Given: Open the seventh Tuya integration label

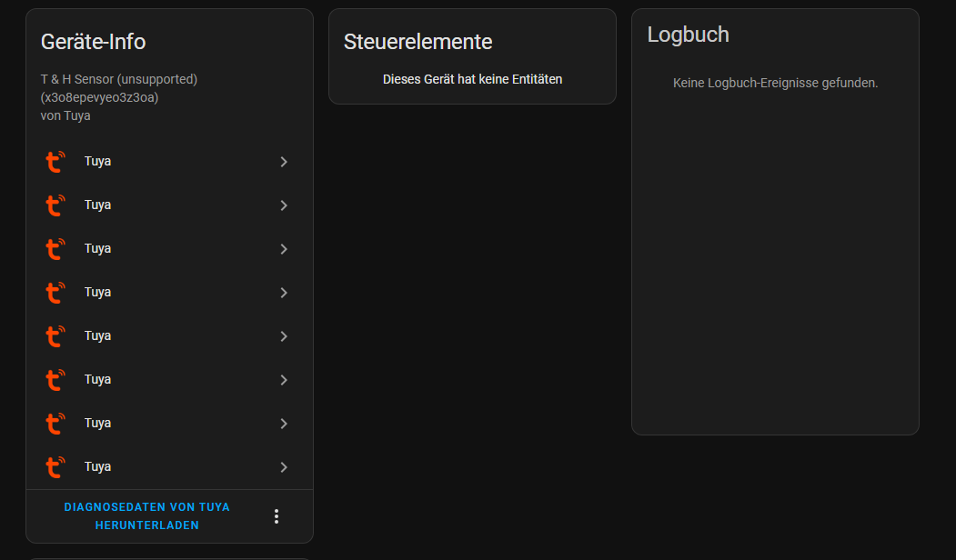Looking at the screenshot, I should tap(97, 423).
